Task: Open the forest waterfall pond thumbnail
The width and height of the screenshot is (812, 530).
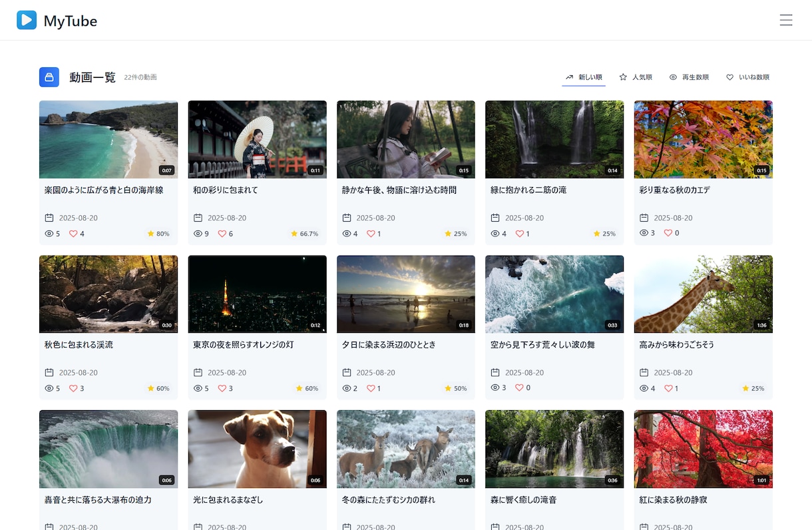Action: click(x=554, y=449)
